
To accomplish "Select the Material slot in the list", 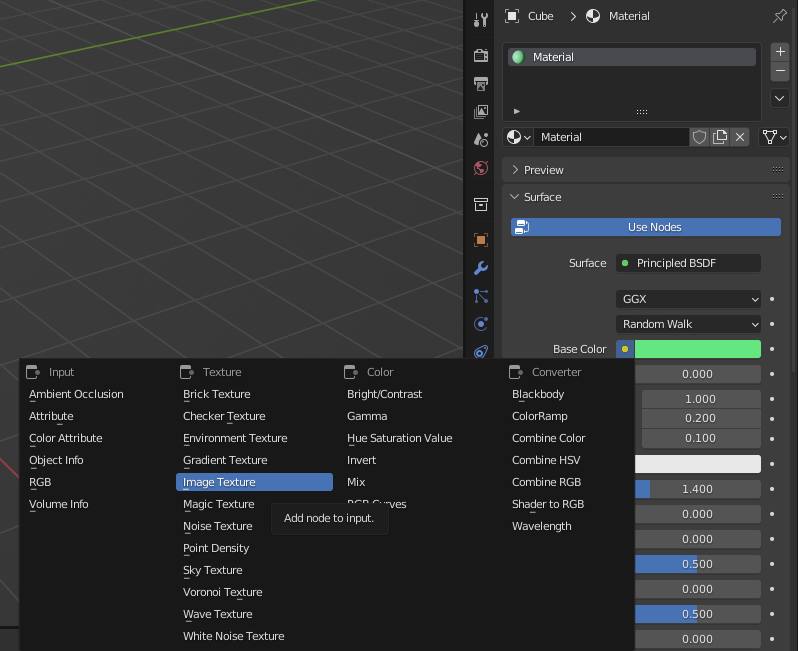I will [632, 57].
